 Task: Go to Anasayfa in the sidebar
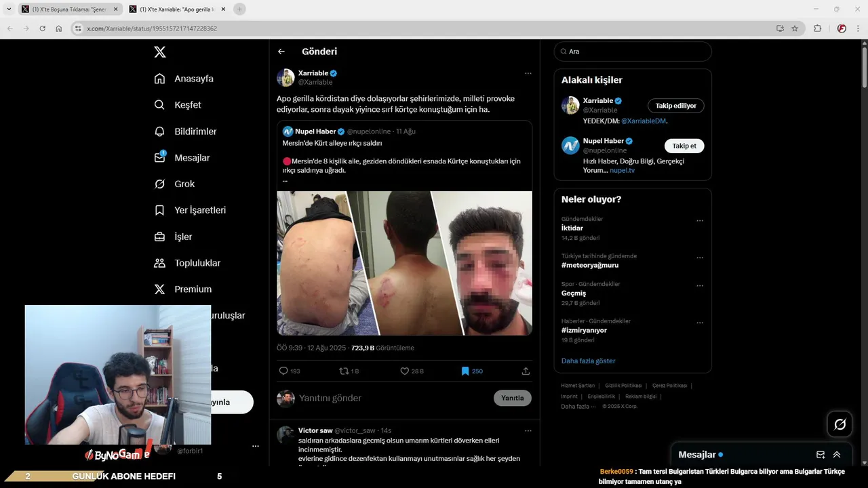click(184, 79)
